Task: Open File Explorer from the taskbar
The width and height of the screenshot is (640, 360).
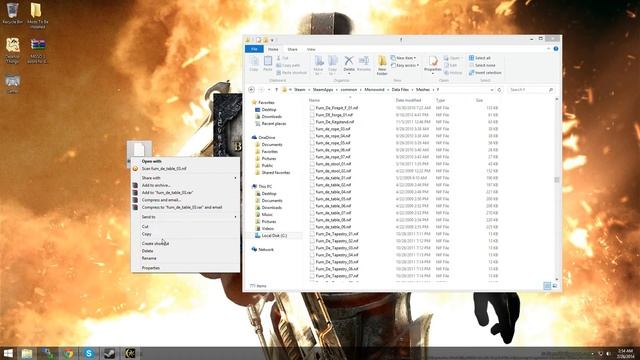Action: 27,353
